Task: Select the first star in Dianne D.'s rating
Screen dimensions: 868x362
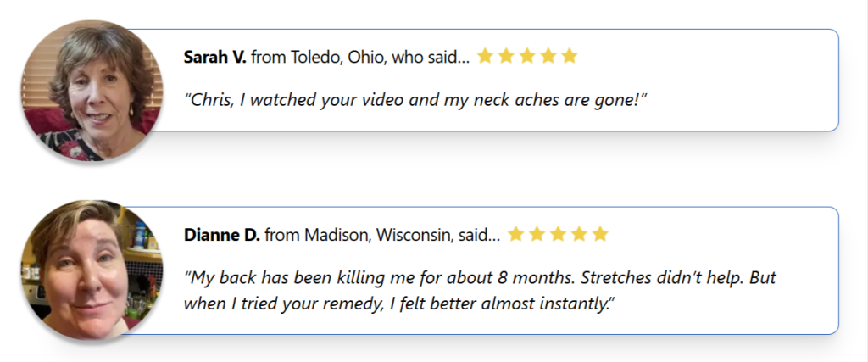Action: click(x=515, y=234)
